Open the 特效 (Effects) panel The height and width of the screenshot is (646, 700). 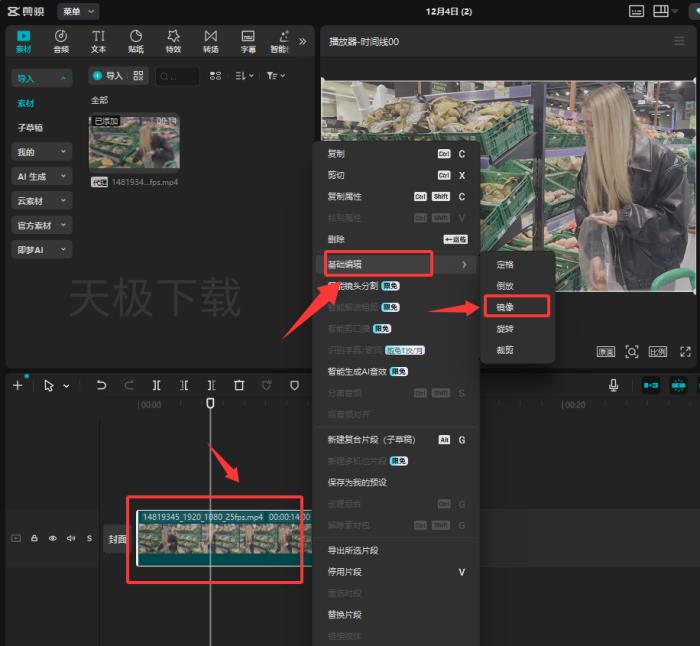tap(173, 40)
